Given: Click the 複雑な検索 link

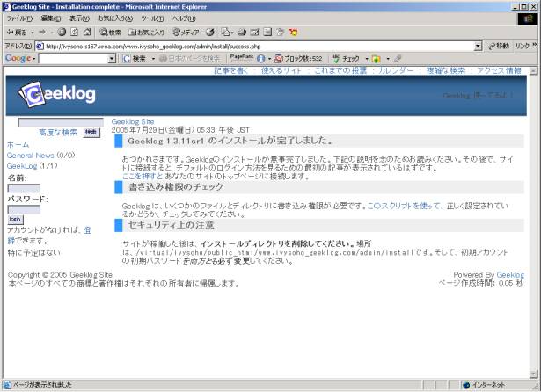Looking at the screenshot, I should [x=446, y=70].
